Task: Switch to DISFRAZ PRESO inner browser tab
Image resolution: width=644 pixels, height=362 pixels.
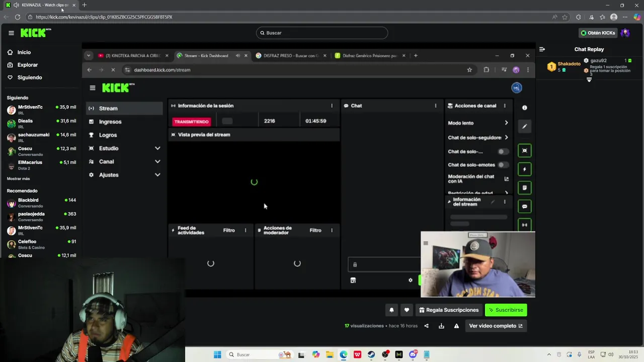Action: (291, 55)
